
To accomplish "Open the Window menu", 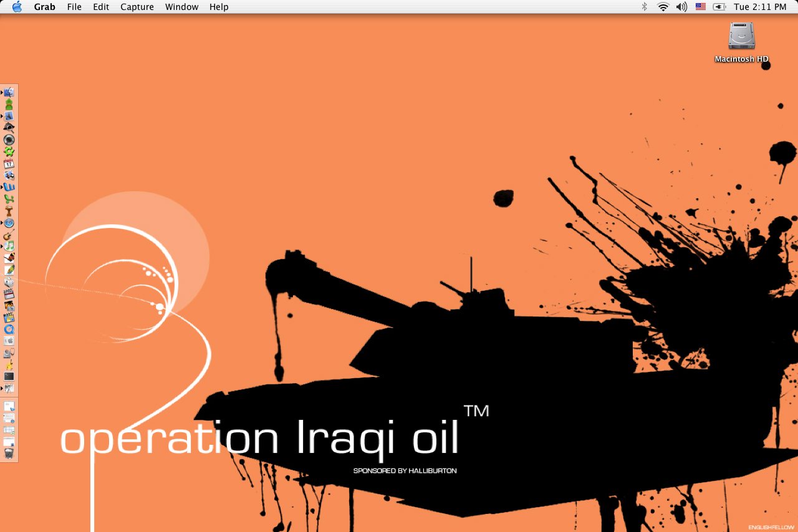I will point(182,7).
